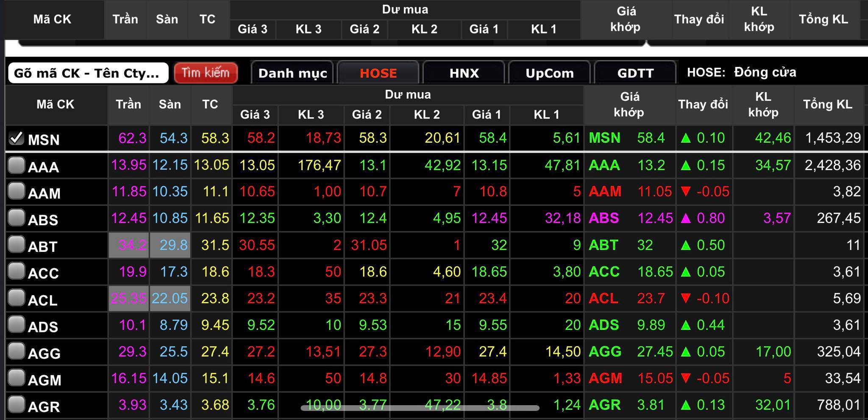Viewport: 868px width, 420px height.
Task: Click the Thay đổi column header in table
Action: pyautogui.click(x=703, y=105)
